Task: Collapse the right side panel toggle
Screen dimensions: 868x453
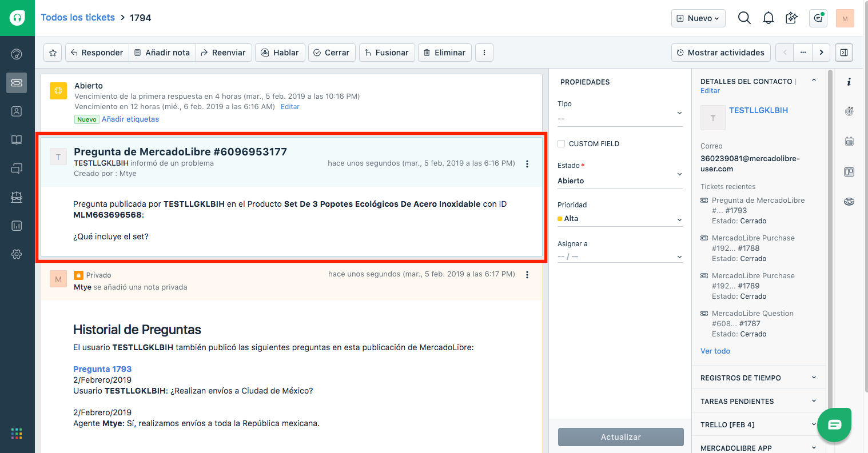Action: pos(844,53)
